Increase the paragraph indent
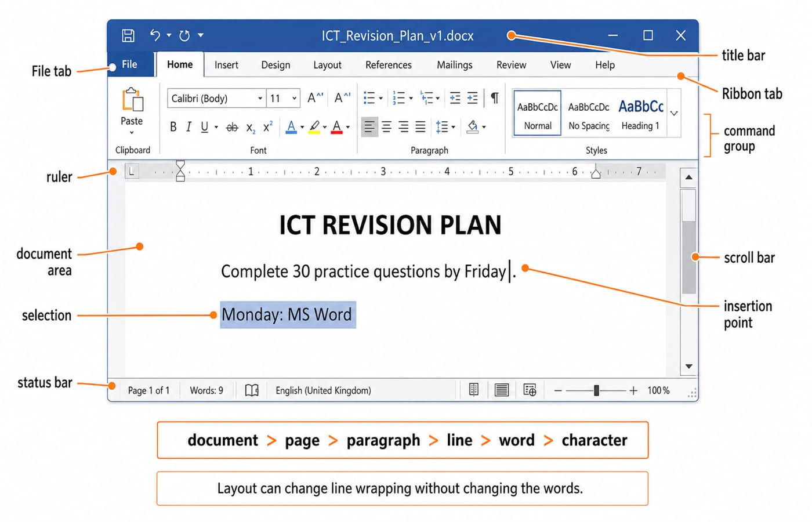 click(x=473, y=98)
